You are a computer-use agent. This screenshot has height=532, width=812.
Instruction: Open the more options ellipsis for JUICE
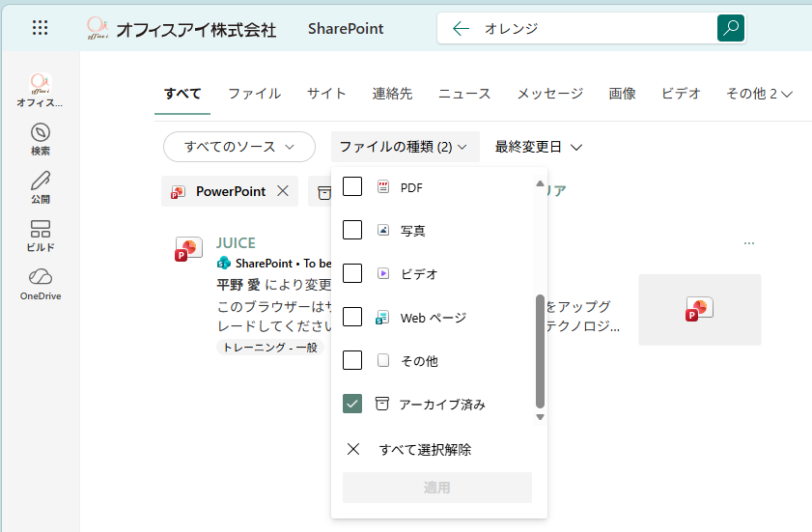(749, 243)
